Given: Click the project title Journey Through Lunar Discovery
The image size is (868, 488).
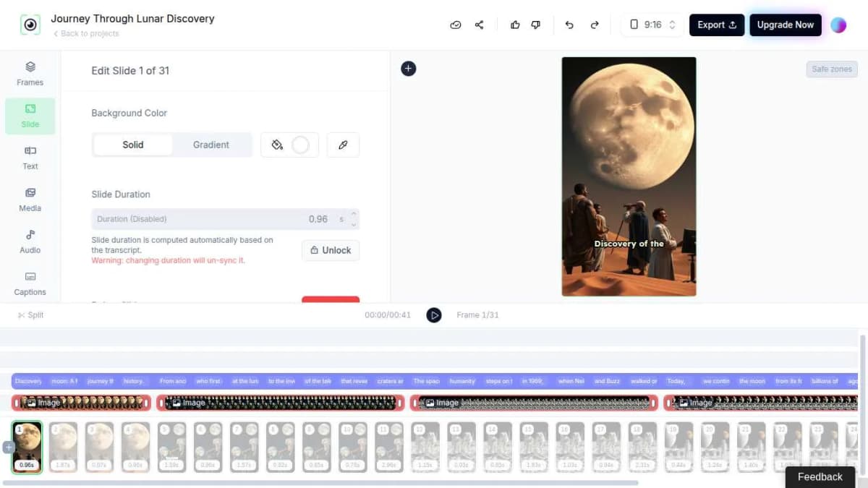Looking at the screenshot, I should (132, 19).
